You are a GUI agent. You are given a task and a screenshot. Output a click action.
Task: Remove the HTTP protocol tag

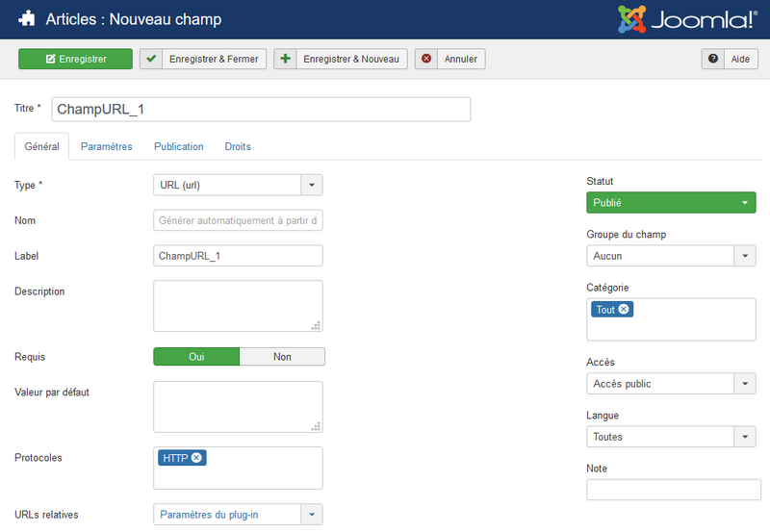pyautogui.click(x=196, y=458)
